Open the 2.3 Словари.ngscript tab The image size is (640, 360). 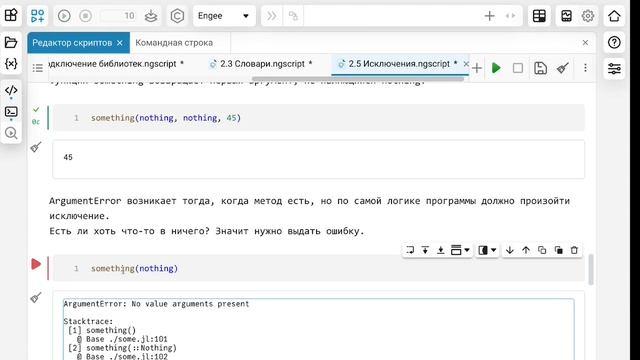click(261, 64)
